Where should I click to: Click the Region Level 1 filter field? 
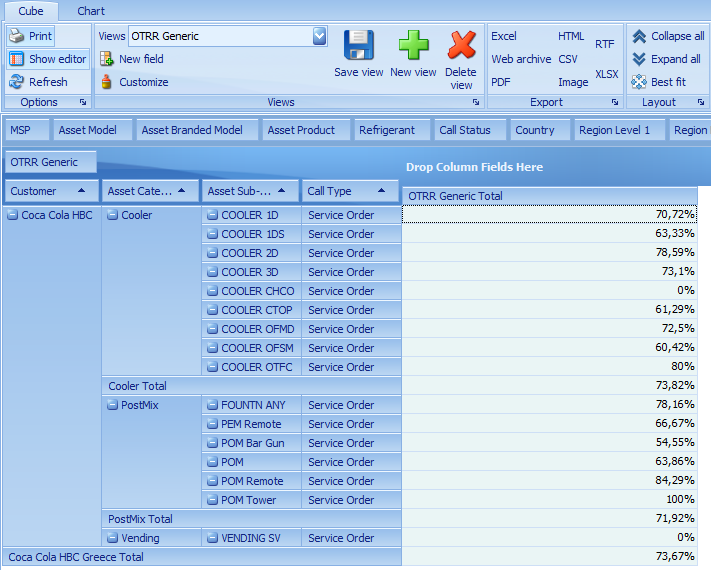[x=619, y=130]
